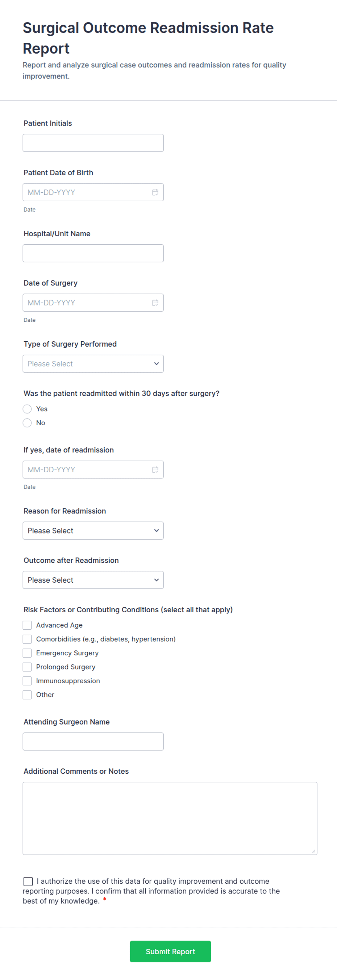The height and width of the screenshot is (980, 337).
Task: Open Outcome after Readmission select menu
Action: click(x=93, y=580)
